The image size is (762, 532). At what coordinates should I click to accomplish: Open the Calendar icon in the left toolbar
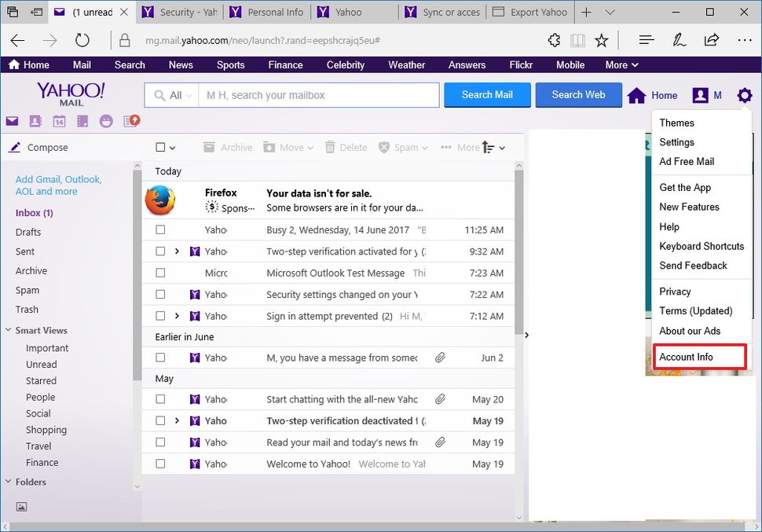[x=58, y=120]
